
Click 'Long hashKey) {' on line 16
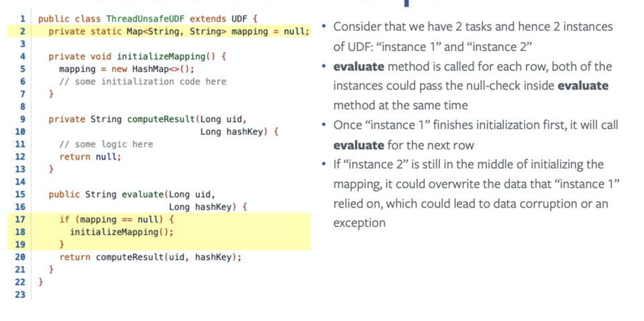click(x=208, y=207)
